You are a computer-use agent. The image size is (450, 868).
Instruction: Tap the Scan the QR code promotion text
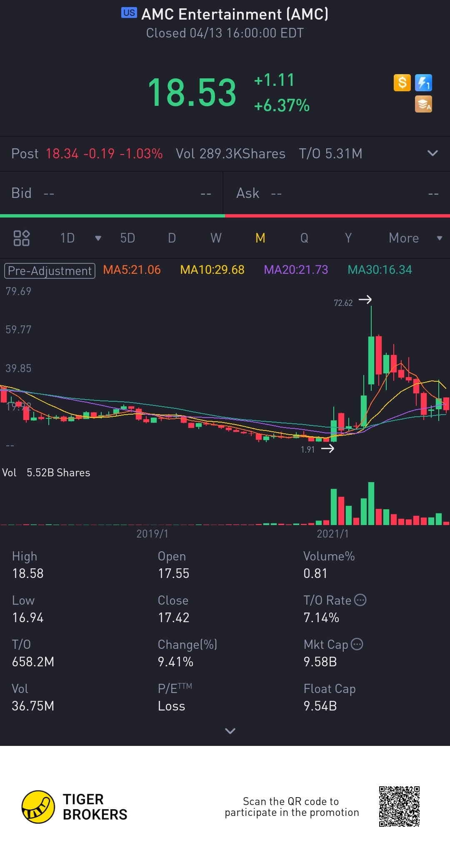(x=292, y=807)
